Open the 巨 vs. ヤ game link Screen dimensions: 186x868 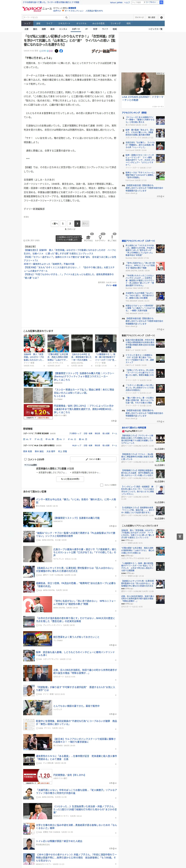click(x=27, y=439)
